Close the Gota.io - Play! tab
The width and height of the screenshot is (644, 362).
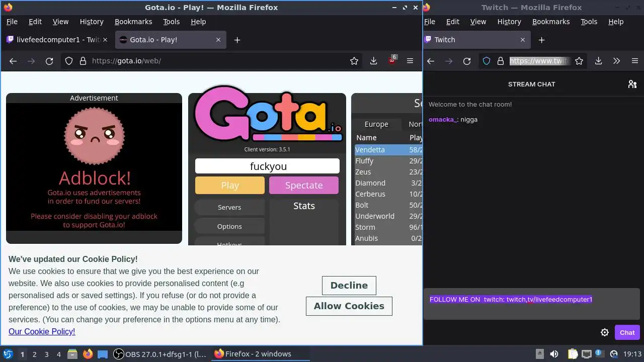[218, 40]
